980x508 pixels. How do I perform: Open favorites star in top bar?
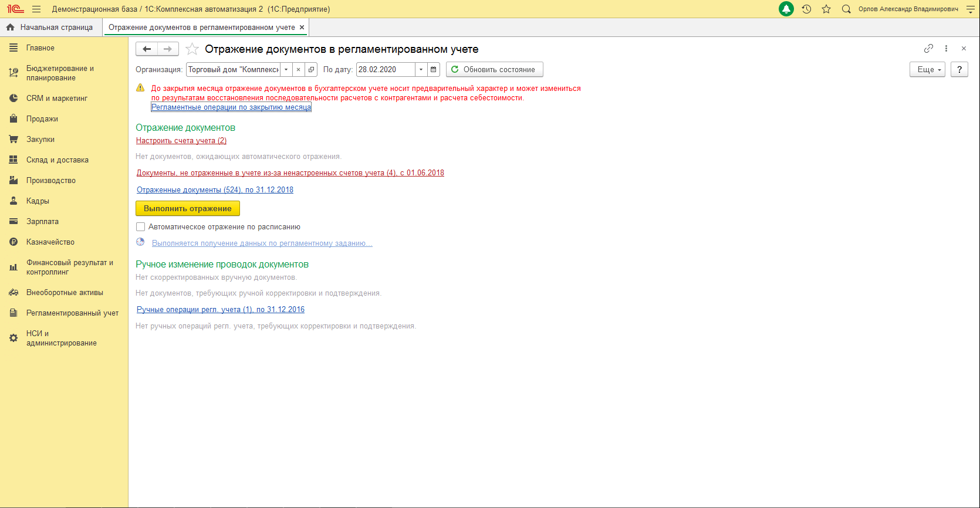[826, 9]
